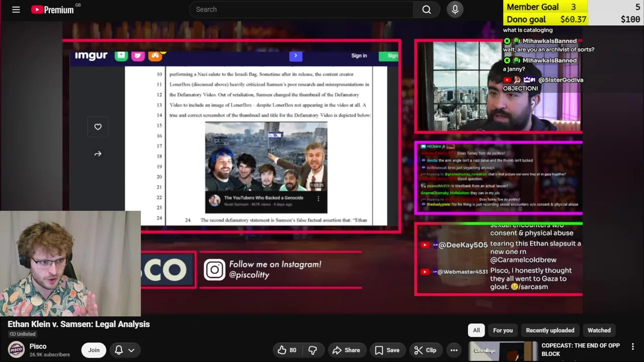Click the video title Ethan Klein v. Samsen
The image size is (644, 362).
click(78, 324)
